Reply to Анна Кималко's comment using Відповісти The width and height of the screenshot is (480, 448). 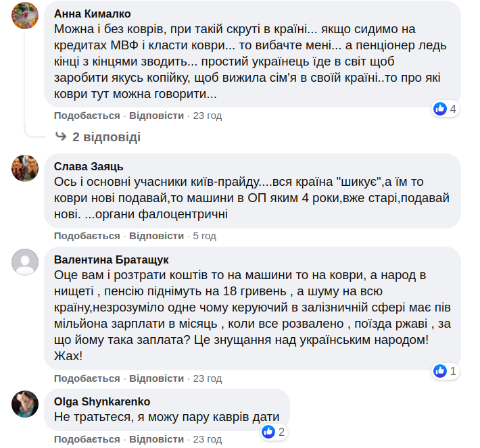[x=156, y=116]
